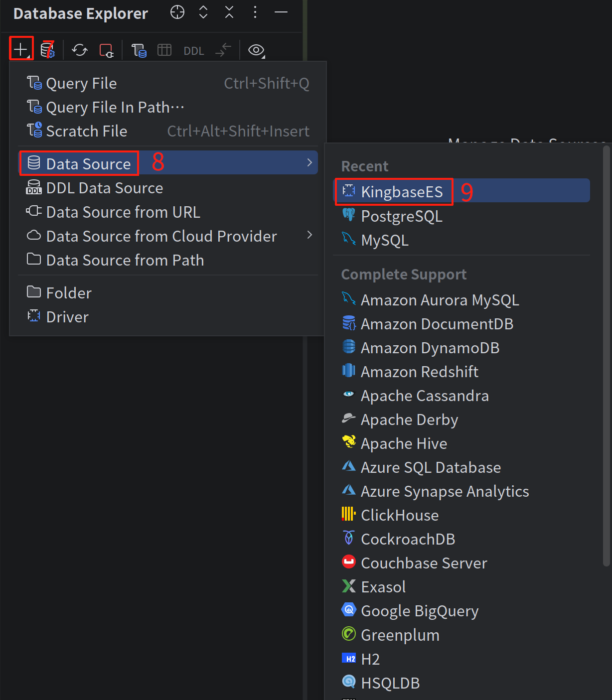
Task: Select KingbaseES from the Recent list
Action: (402, 192)
